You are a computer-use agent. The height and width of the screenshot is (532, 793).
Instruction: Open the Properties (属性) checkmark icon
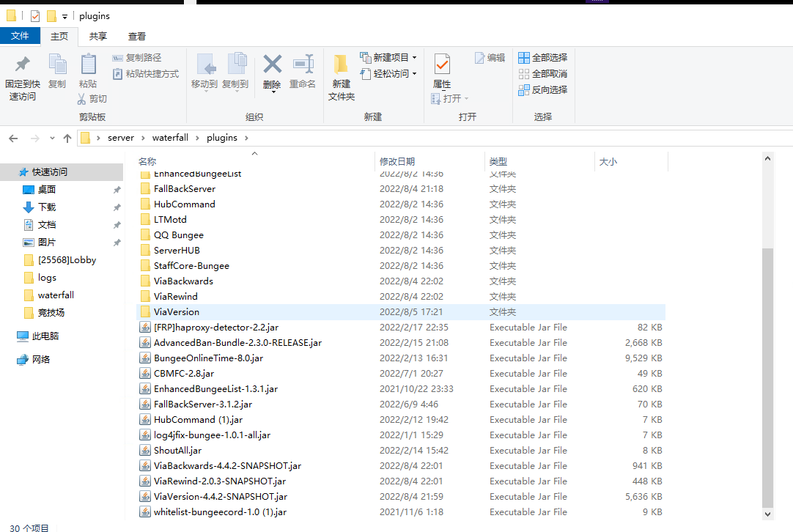click(442, 64)
